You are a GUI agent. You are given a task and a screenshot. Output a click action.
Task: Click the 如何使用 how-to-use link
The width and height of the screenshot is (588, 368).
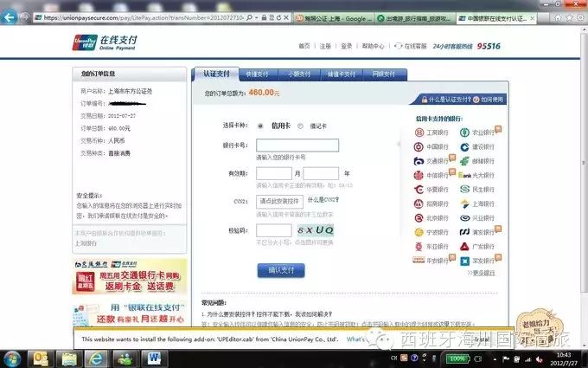click(x=489, y=100)
